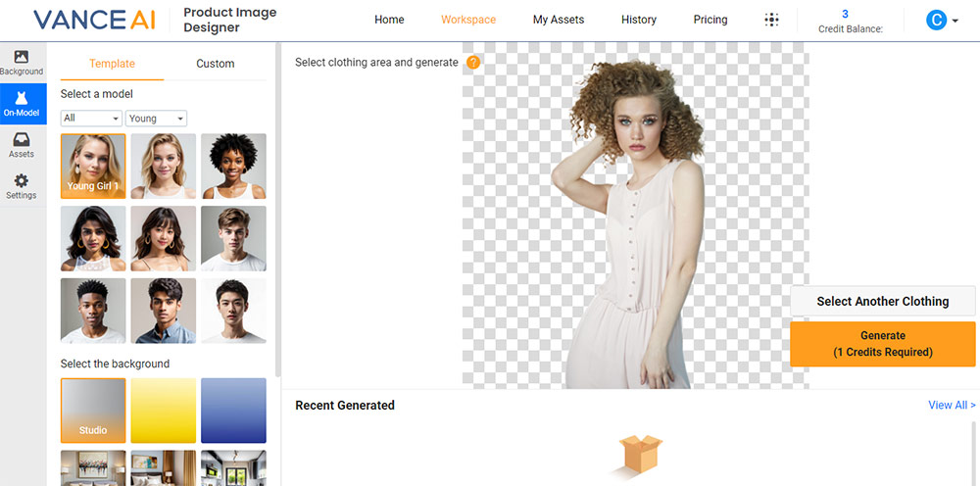Choose the yellow gradient background
This screenshot has height=486, width=980.
(163, 411)
